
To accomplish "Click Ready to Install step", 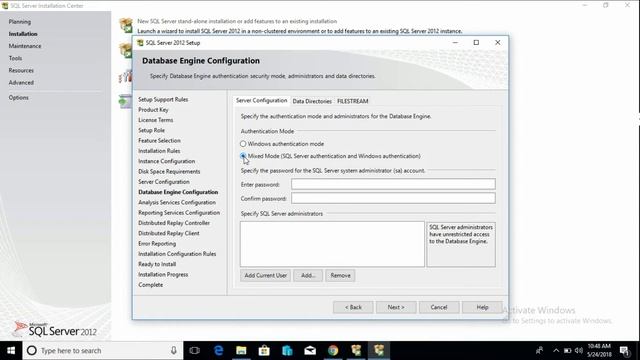I will (157, 264).
